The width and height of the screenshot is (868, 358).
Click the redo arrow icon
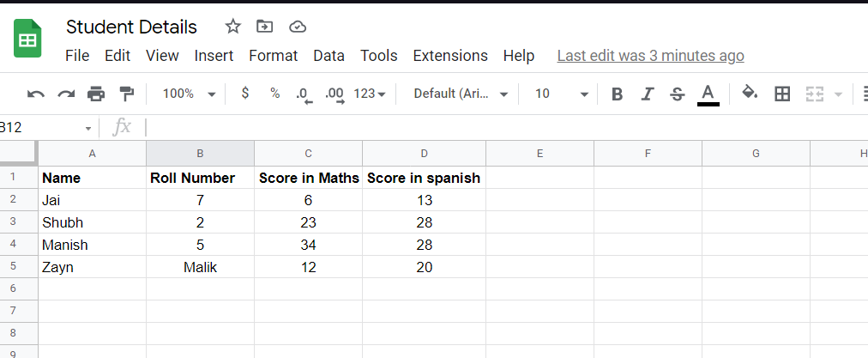pos(66,94)
